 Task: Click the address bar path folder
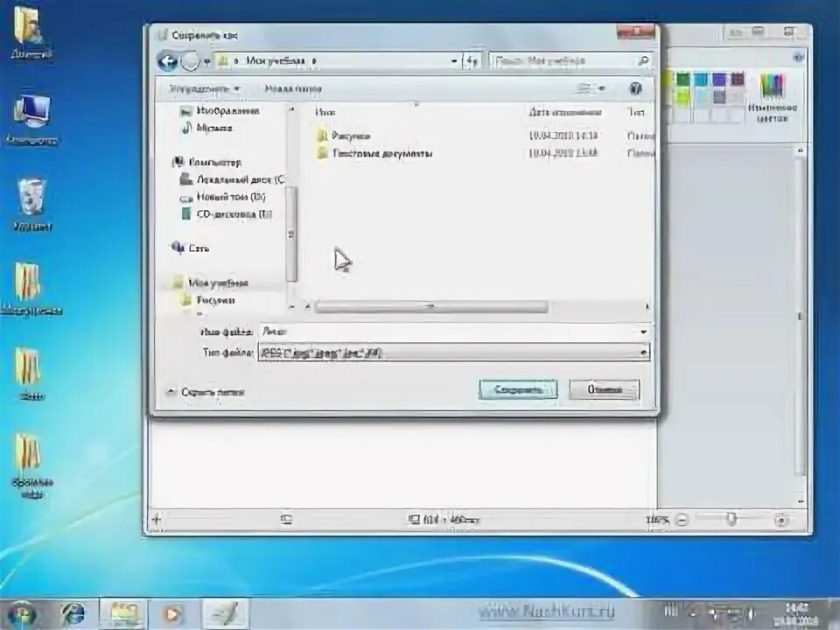click(275, 61)
